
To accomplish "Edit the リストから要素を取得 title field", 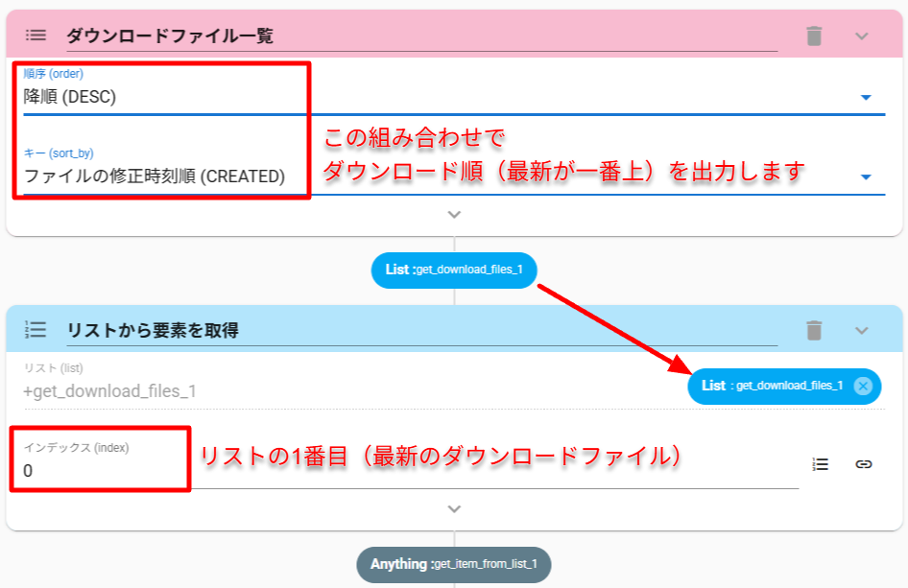I will [x=420, y=331].
